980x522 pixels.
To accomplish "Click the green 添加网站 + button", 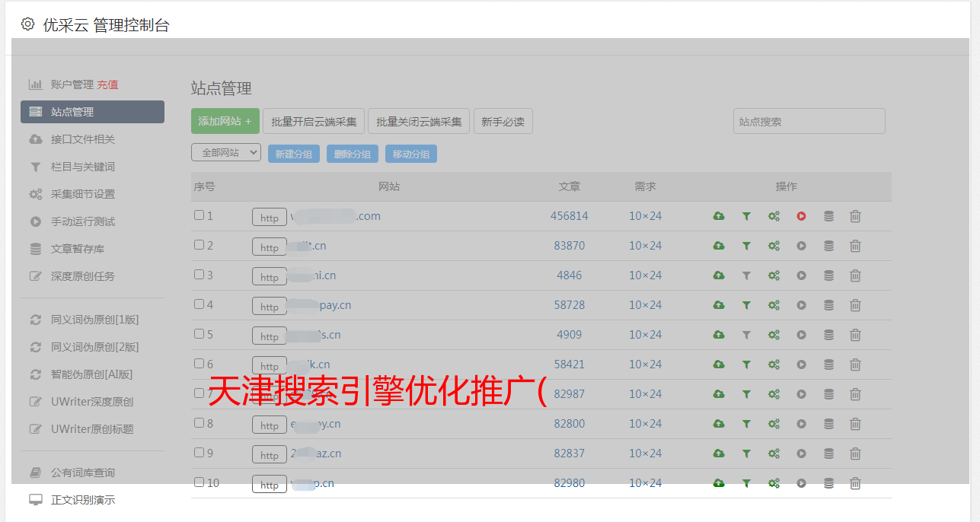I will (225, 121).
